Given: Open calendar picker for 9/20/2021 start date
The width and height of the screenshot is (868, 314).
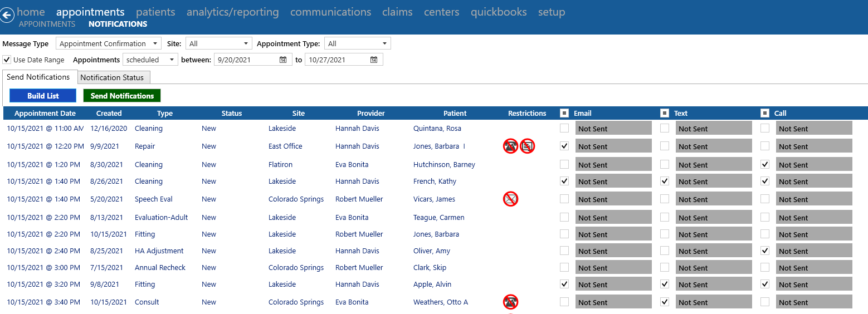Looking at the screenshot, I should point(283,60).
